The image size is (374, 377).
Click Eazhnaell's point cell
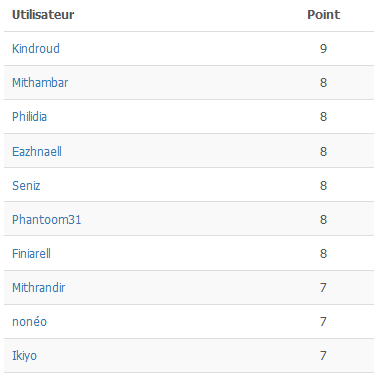pos(323,152)
